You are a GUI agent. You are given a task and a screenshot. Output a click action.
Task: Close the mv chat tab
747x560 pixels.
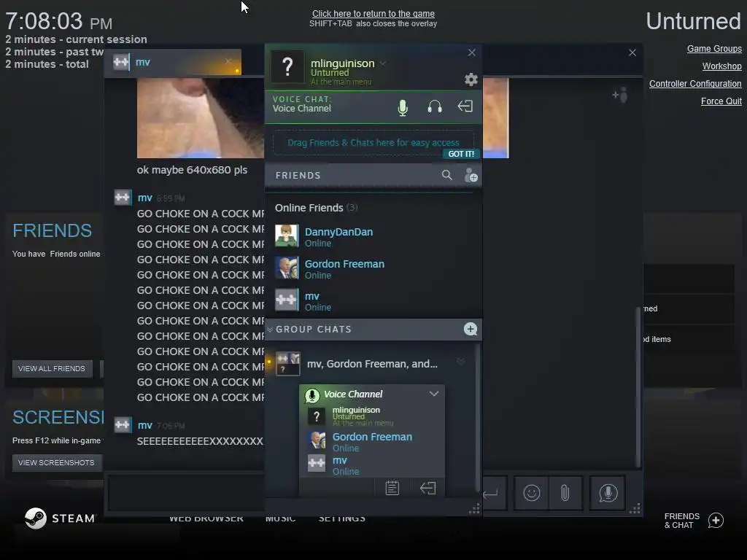point(228,61)
